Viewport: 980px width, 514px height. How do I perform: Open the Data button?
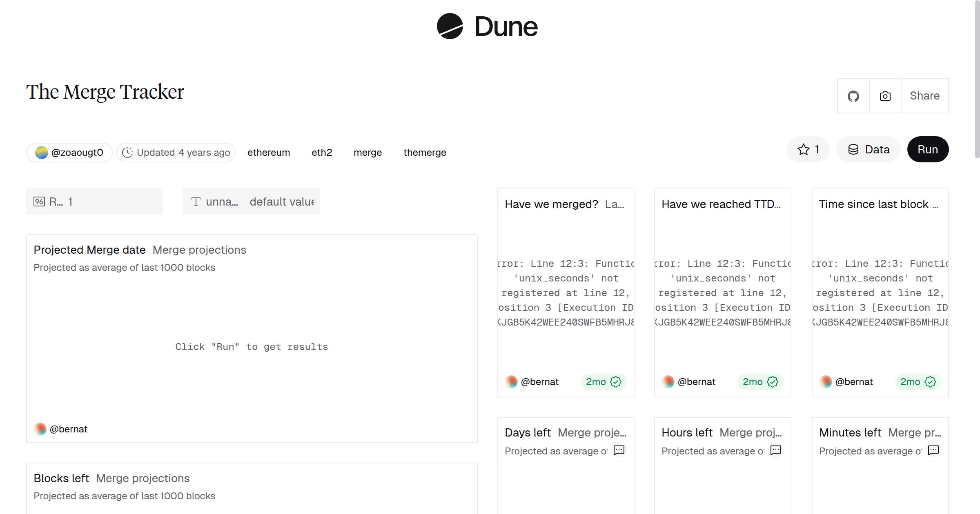click(x=869, y=150)
